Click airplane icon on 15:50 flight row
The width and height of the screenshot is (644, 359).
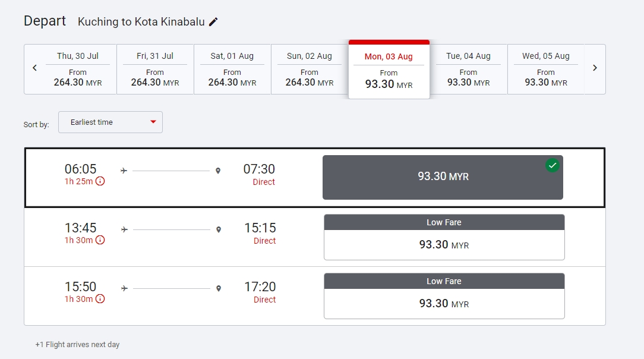click(x=124, y=288)
